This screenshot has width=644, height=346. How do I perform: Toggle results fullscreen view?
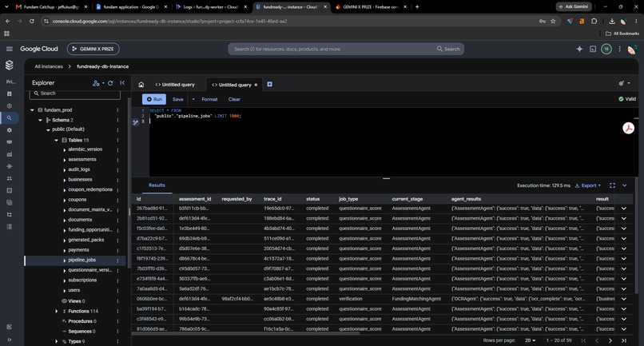click(x=612, y=185)
